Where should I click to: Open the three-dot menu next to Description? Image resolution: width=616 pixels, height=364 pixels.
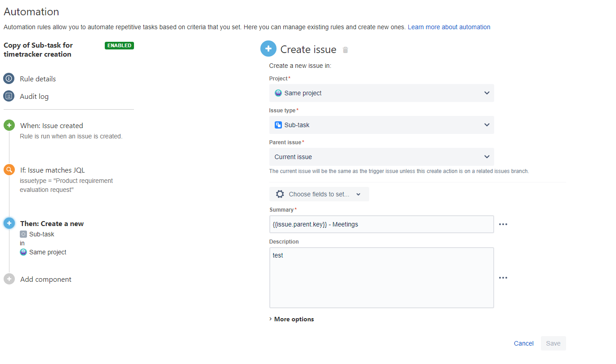503,278
